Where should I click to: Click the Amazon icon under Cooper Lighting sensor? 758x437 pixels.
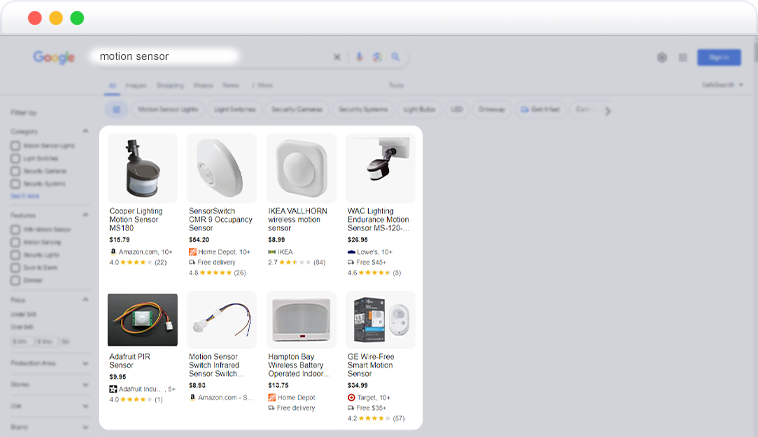coord(113,252)
